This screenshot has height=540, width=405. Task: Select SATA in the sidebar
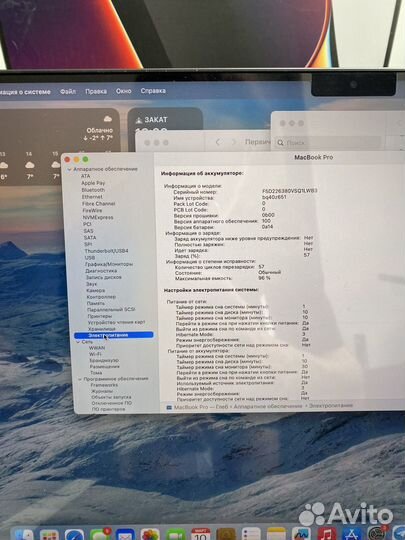(90, 238)
